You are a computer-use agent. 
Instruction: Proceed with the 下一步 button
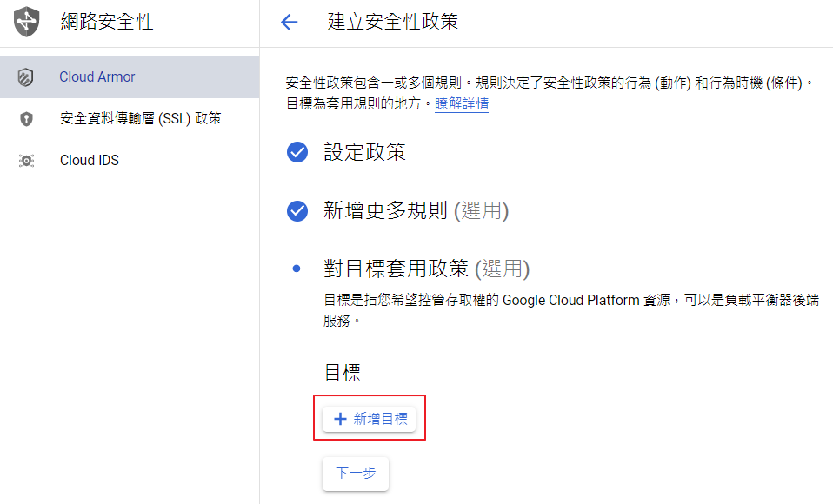coord(356,474)
